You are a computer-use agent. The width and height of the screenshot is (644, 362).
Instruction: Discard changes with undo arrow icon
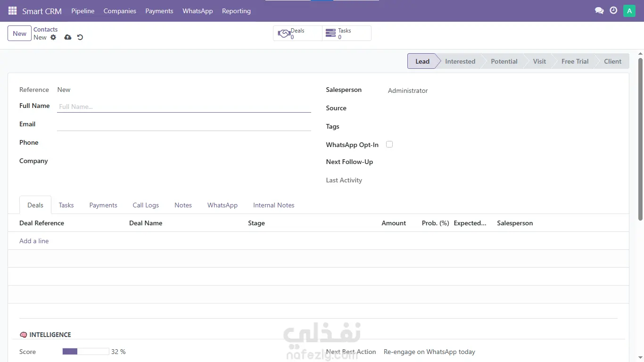pyautogui.click(x=80, y=37)
